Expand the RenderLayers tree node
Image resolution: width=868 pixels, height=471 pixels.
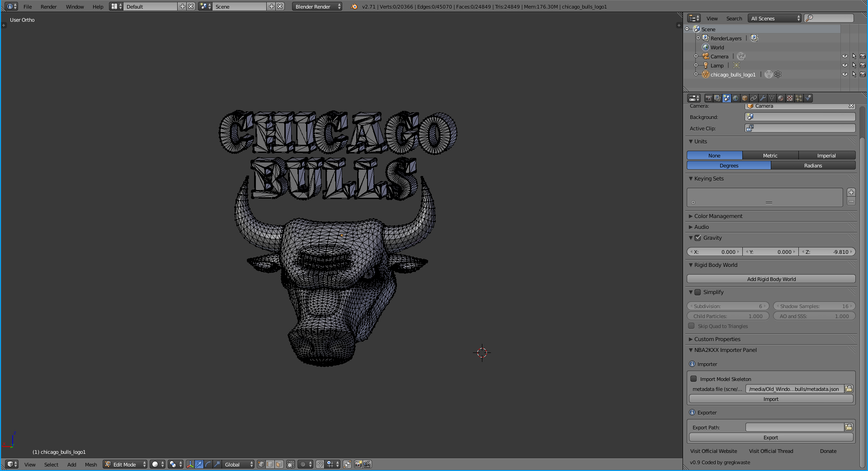click(698, 38)
